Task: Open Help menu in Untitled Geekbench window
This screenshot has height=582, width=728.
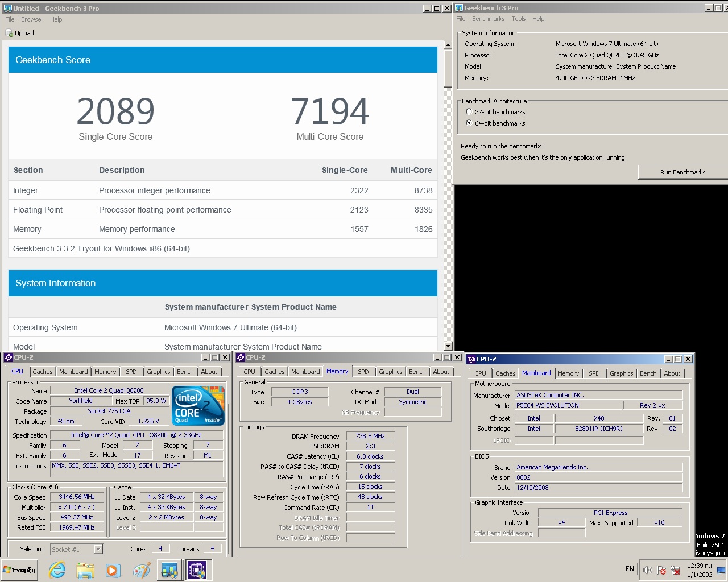Action: (x=56, y=19)
